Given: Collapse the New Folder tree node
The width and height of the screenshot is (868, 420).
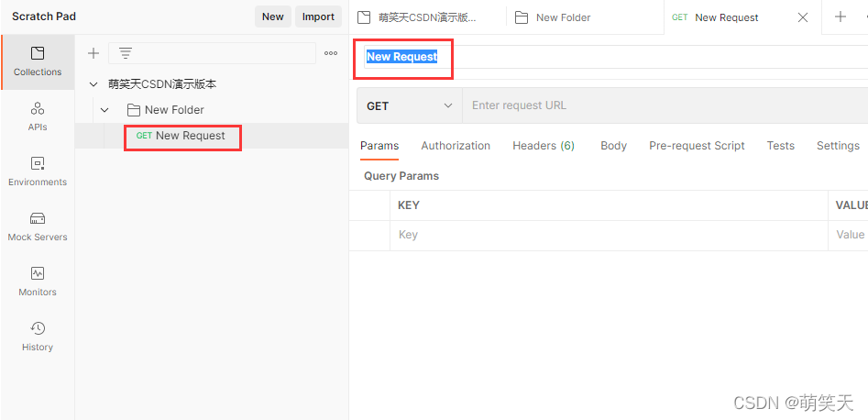Looking at the screenshot, I should (x=105, y=110).
